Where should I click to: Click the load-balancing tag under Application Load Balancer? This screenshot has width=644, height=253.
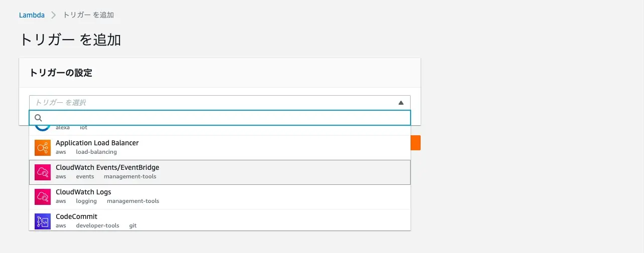[96, 152]
